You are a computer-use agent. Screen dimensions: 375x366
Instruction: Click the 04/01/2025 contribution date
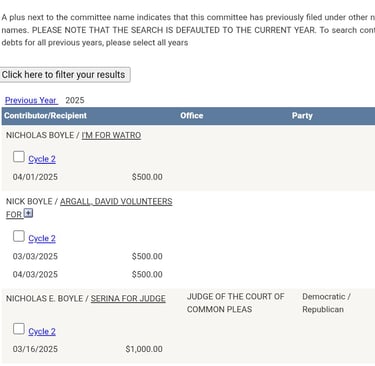[x=35, y=177]
